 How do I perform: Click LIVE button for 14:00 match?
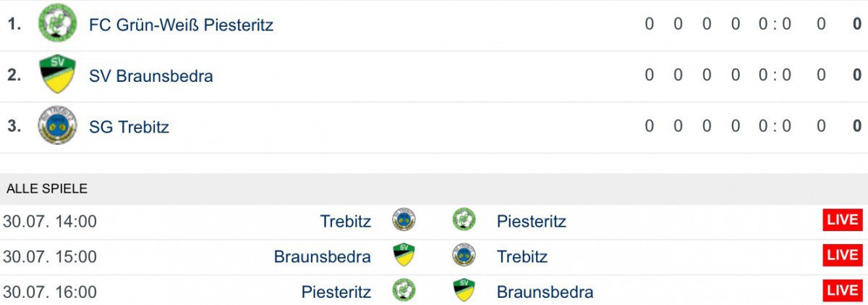coord(842,220)
